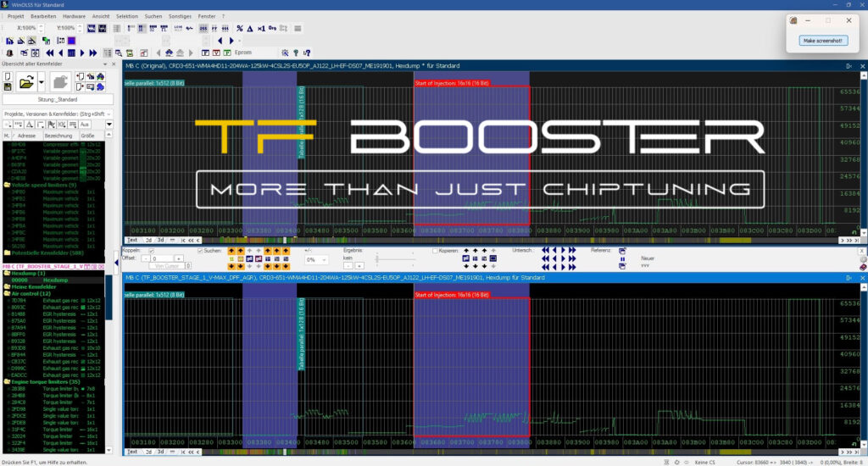The width and height of the screenshot is (868, 466).
Task: Click the blue color square toolbar icon
Action: 72,40
